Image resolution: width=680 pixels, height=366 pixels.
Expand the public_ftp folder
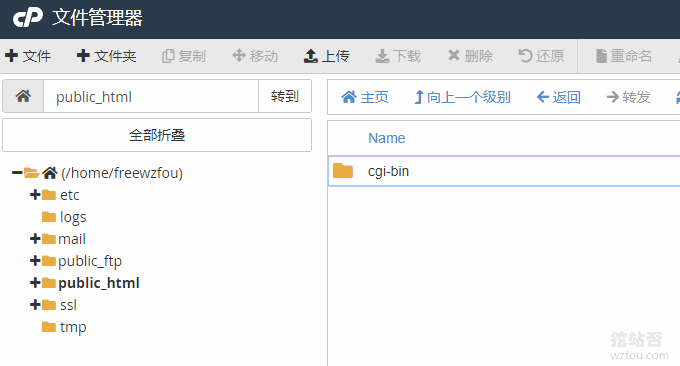pyautogui.click(x=35, y=261)
